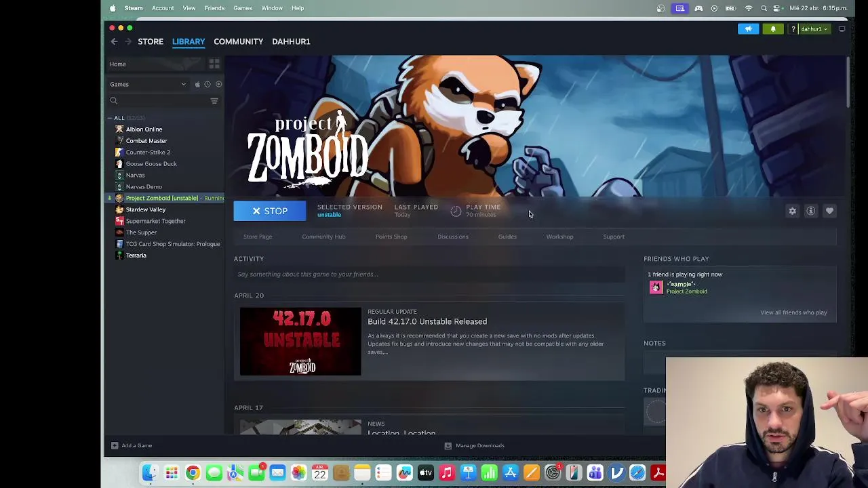Open the Music app in Dock
Image resolution: width=868 pixels, height=488 pixels.
(x=447, y=472)
